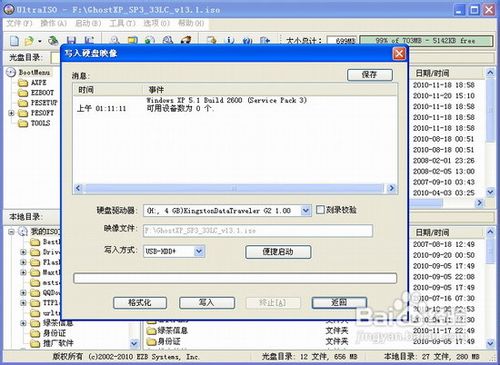Click the Save floppy disk toolbar icon
Viewport: 500px width, 365px height.
click(x=71, y=41)
